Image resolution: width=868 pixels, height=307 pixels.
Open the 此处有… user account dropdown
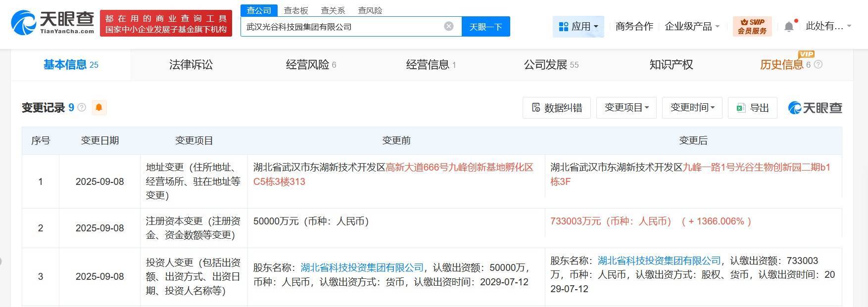pos(828,26)
